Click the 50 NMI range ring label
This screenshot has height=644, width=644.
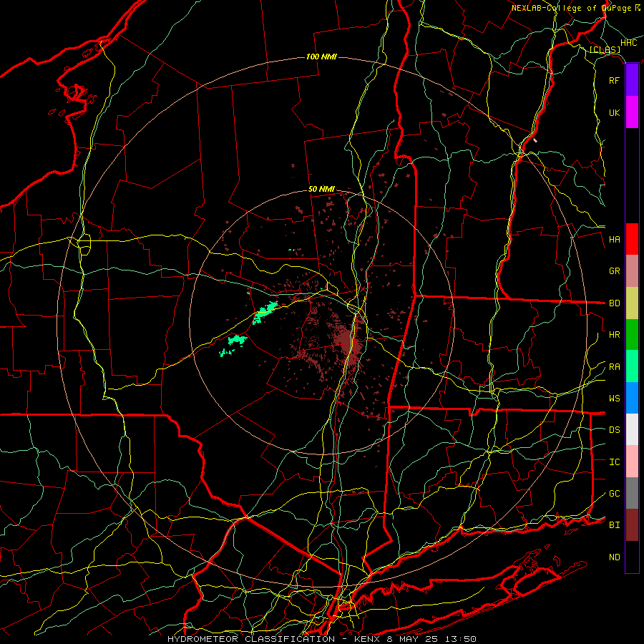tap(321, 189)
